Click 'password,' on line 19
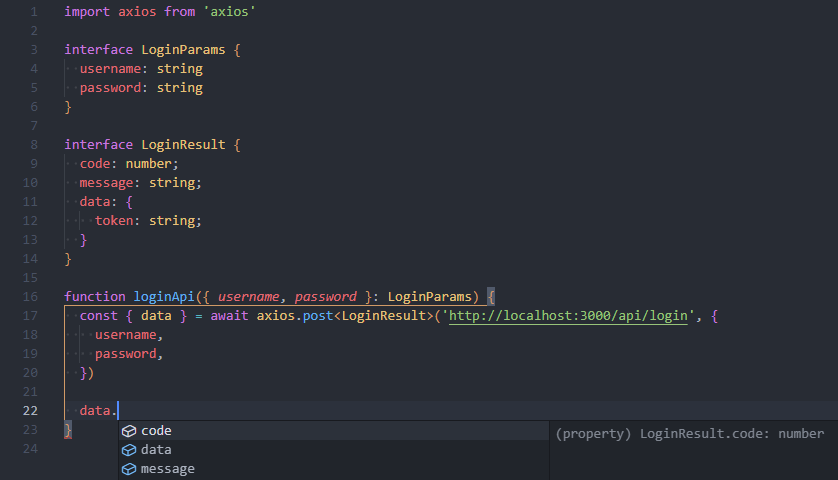This screenshot has height=480, width=838. point(129,354)
